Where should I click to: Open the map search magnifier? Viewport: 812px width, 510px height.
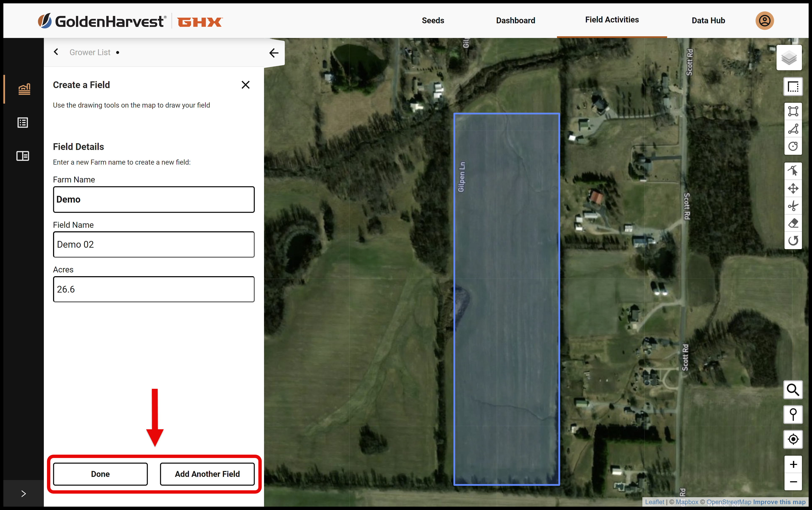point(793,390)
